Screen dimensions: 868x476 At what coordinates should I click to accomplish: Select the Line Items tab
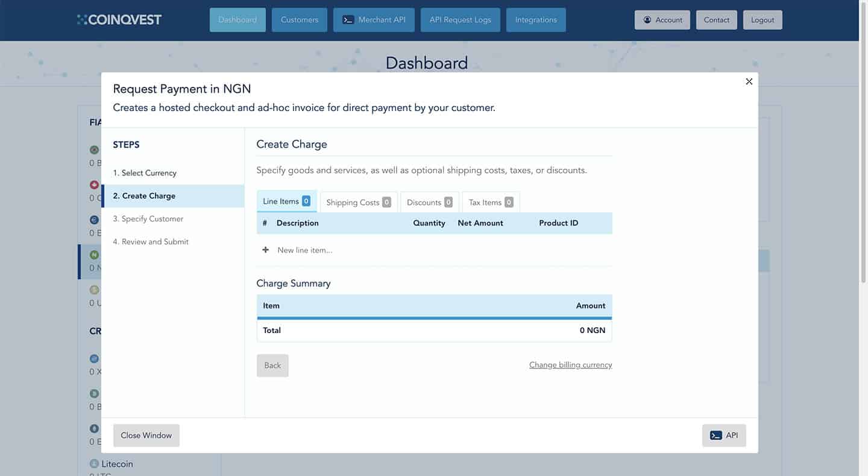tap(286, 202)
